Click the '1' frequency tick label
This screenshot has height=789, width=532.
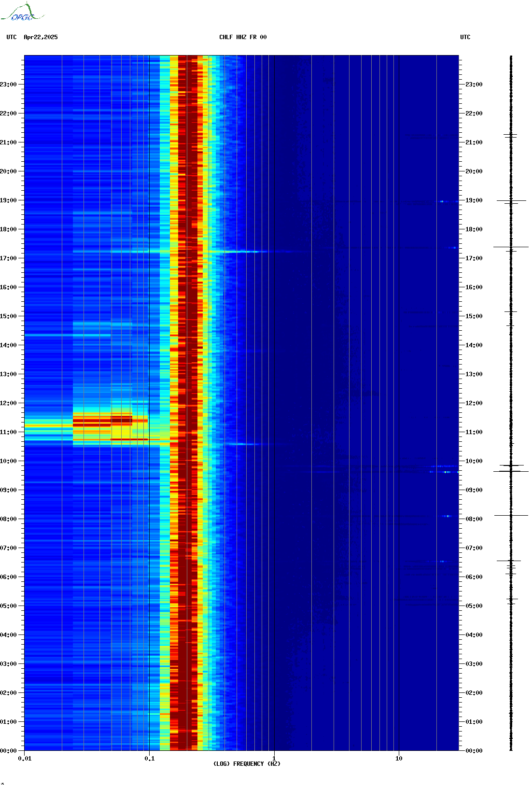[274, 759]
